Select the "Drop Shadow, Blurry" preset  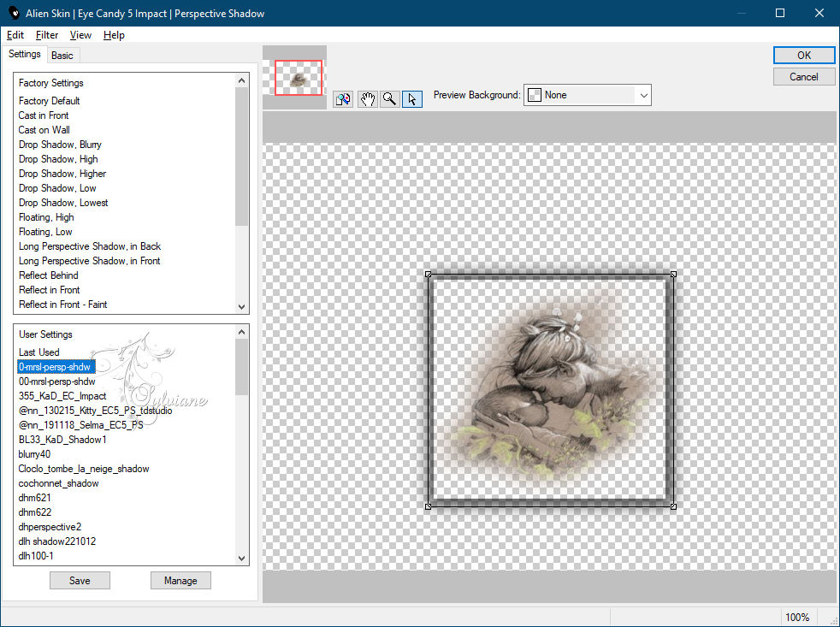click(x=60, y=145)
